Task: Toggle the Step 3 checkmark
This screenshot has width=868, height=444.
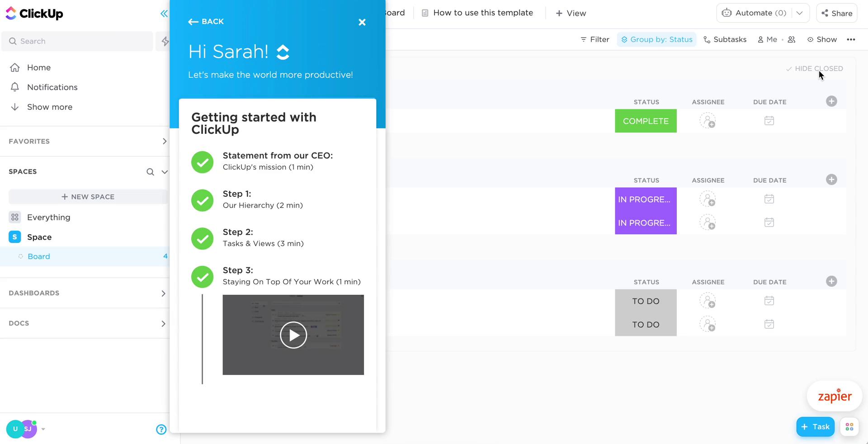Action: tap(202, 277)
